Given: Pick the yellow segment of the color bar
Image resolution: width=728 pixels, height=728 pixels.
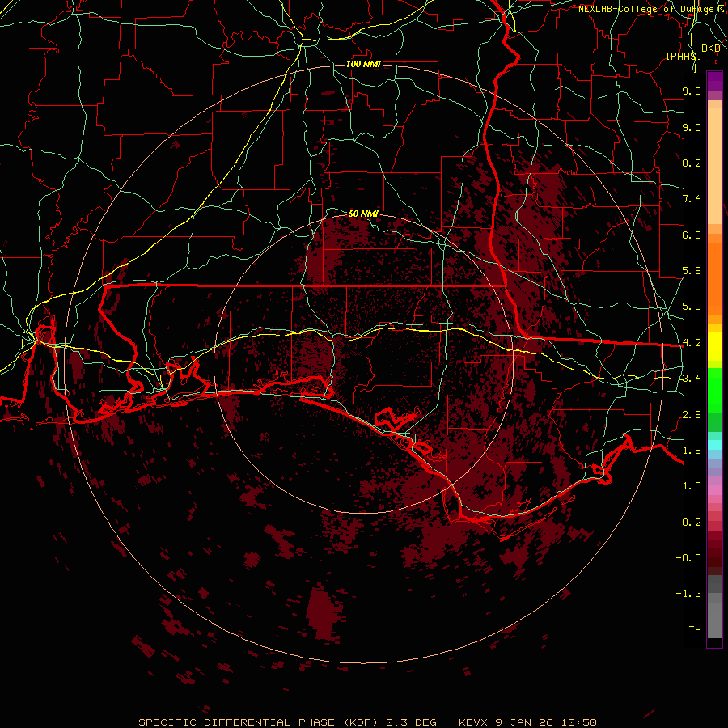Looking at the screenshot, I should (x=714, y=346).
